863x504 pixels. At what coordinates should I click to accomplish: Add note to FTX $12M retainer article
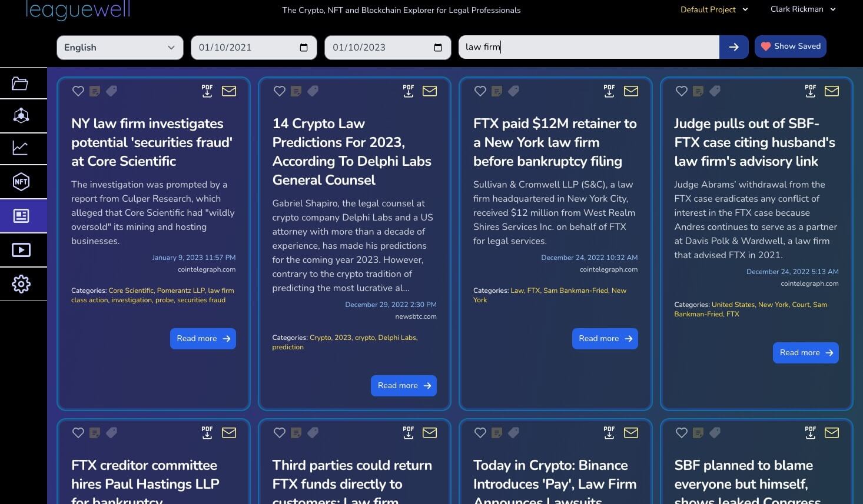[x=497, y=91]
